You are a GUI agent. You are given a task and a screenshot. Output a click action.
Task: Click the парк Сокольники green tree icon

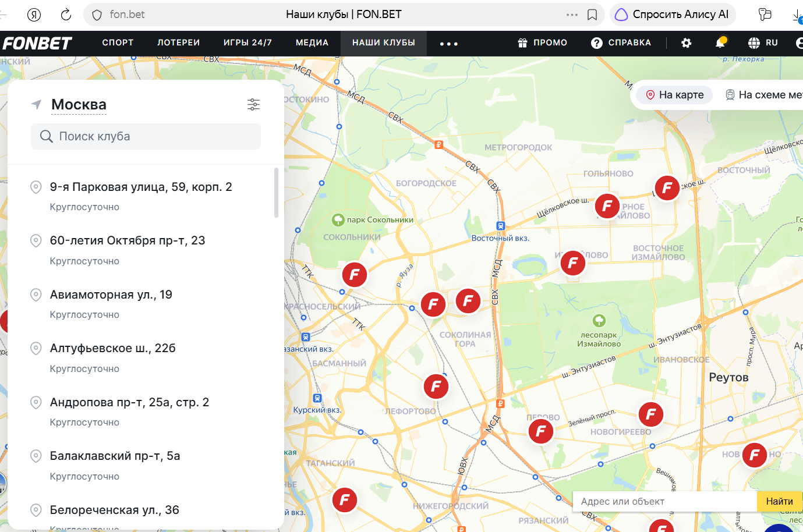tap(338, 219)
